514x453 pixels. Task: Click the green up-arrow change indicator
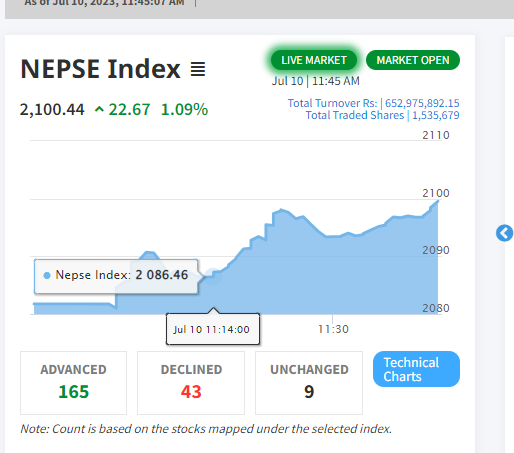(x=99, y=109)
